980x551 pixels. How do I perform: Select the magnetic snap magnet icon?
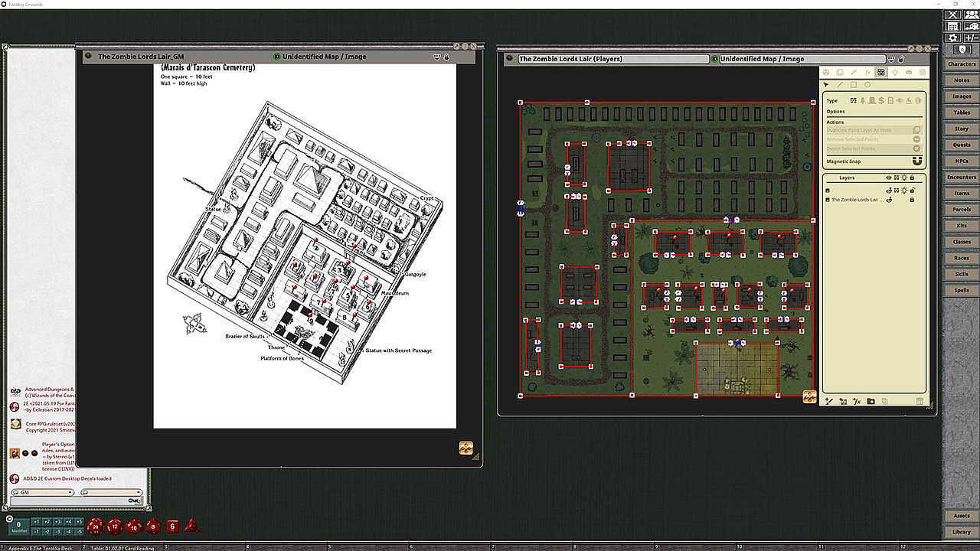pos(916,161)
